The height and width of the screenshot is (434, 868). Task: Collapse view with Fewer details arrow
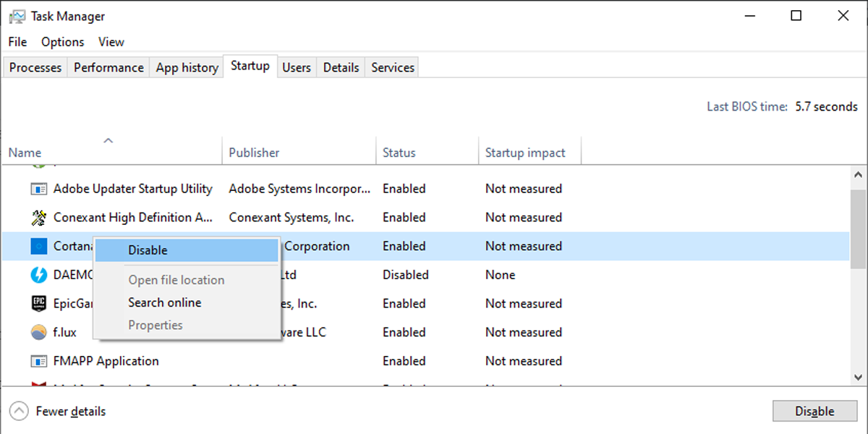(x=20, y=412)
